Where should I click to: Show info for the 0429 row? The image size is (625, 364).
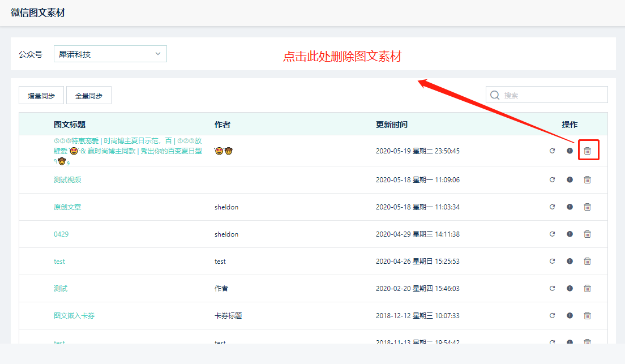pos(570,234)
